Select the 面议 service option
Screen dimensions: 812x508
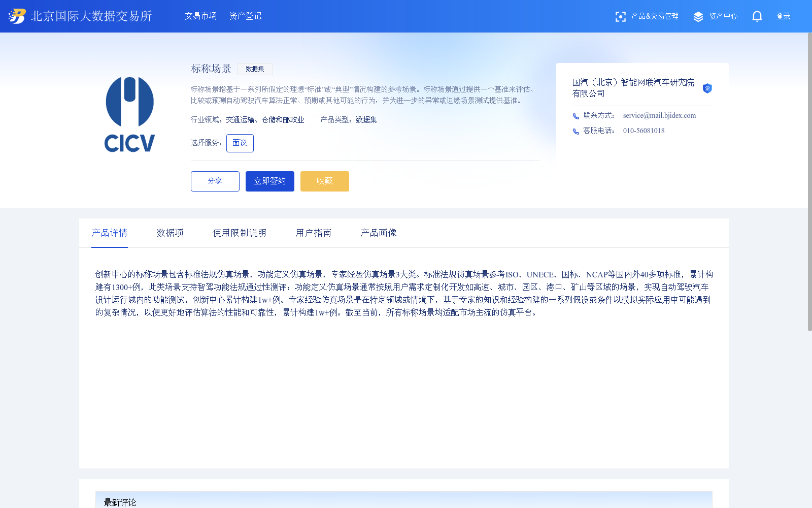(240, 143)
